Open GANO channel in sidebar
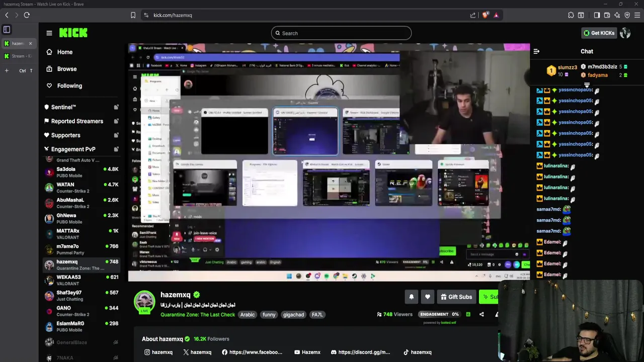This screenshot has width=644, height=362. click(x=82, y=311)
